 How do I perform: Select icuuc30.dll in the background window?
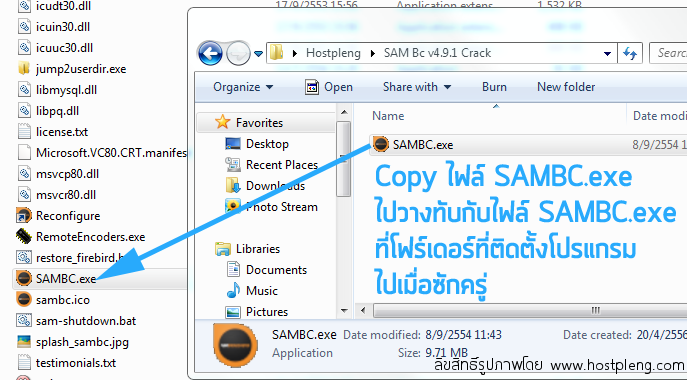(64, 48)
